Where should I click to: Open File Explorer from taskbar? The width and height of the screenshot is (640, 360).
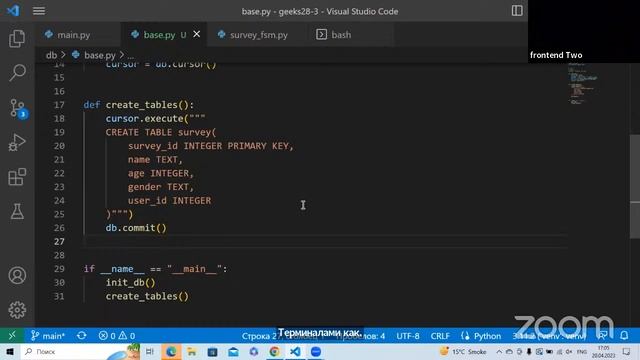(x=191, y=351)
